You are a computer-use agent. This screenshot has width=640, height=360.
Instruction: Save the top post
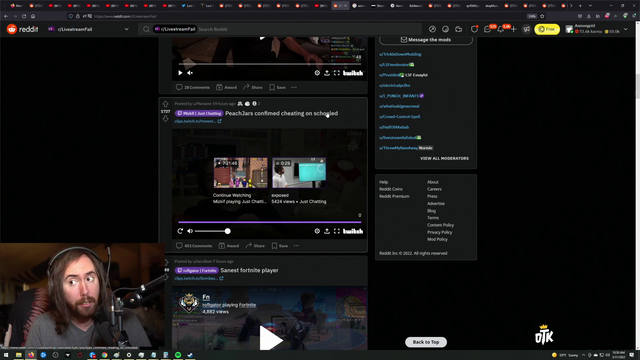(x=278, y=87)
